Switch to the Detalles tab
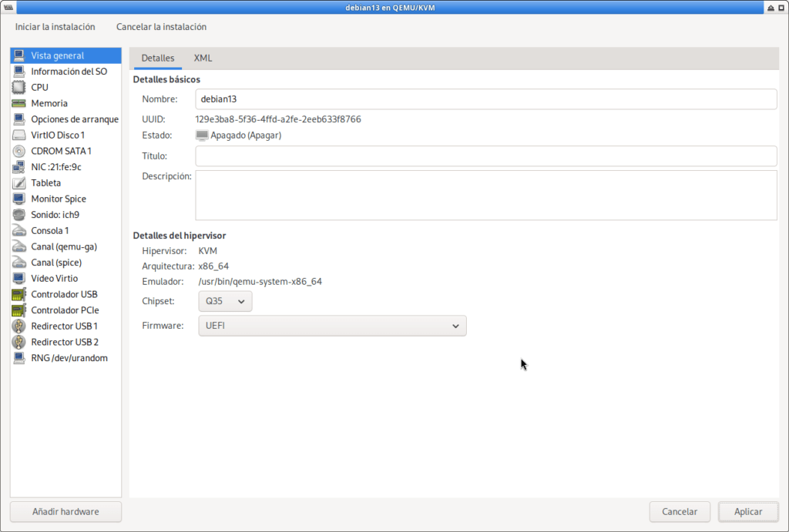Image resolution: width=789 pixels, height=532 pixels. [158, 59]
